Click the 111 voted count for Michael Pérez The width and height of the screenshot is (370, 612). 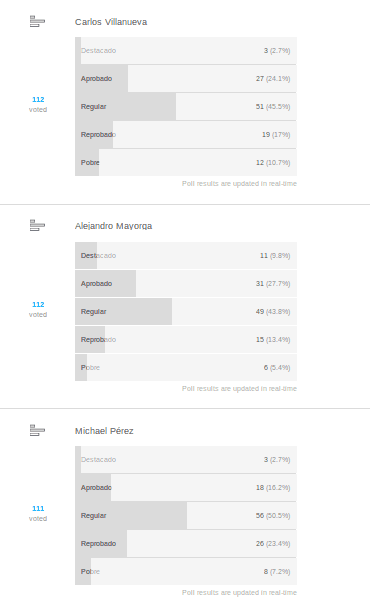pyautogui.click(x=38, y=513)
